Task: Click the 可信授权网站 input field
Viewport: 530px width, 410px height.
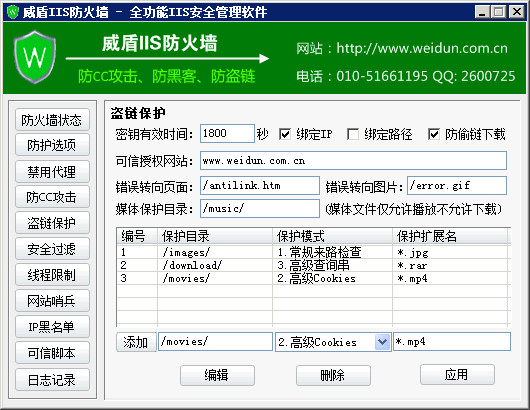Action: (353, 161)
